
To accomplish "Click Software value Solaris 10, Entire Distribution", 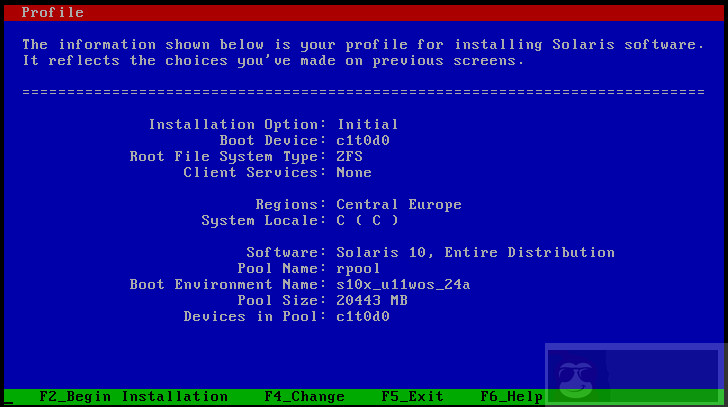I will (476, 252).
